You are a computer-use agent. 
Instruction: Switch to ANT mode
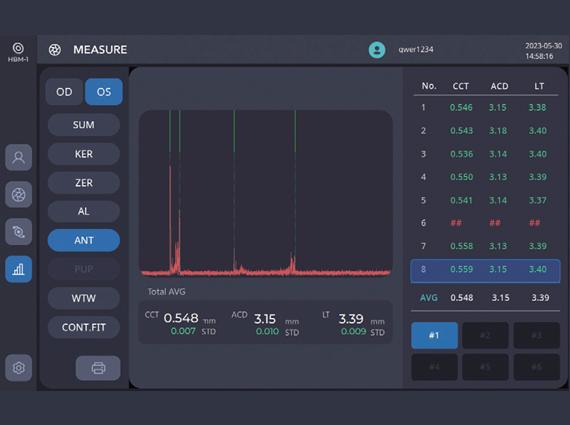[x=84, y=240]
